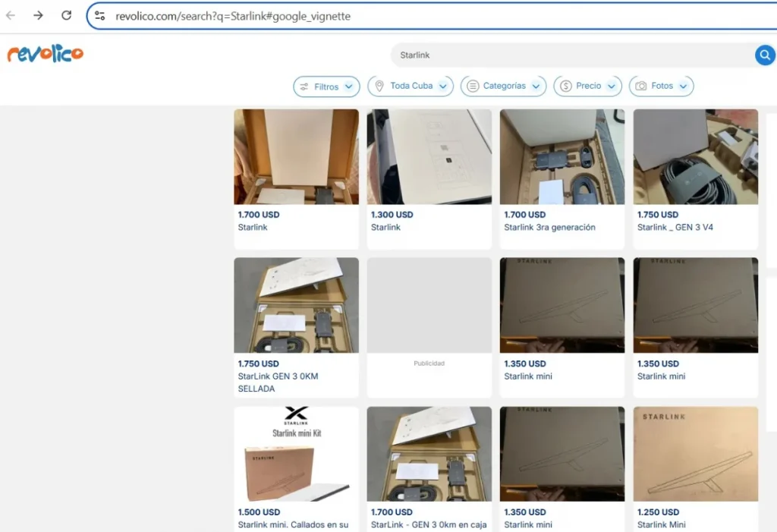This screenshot has width=777, height=532.
Task: Click the 1.750 USD price of GEN 3 V4
Action: [658, 215]
